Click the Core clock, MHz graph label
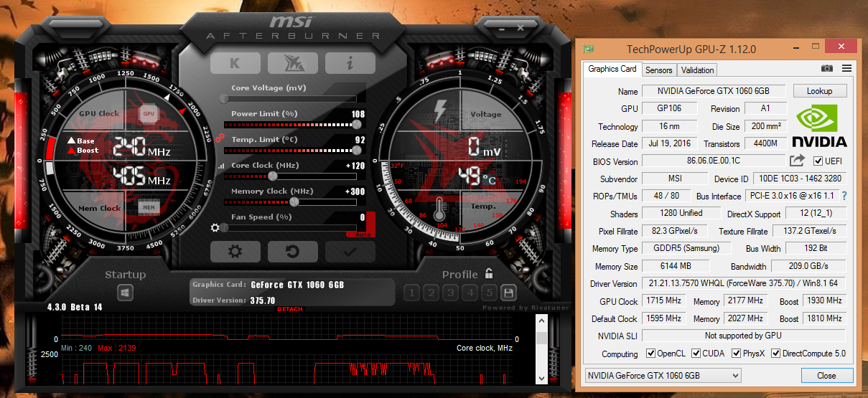 click(x=485, y=348)
